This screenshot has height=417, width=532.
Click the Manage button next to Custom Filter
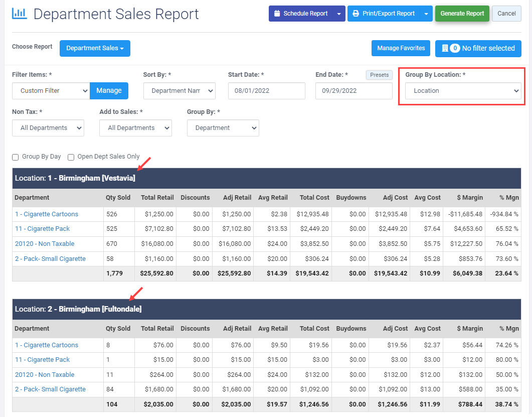(x=109, y=90)
